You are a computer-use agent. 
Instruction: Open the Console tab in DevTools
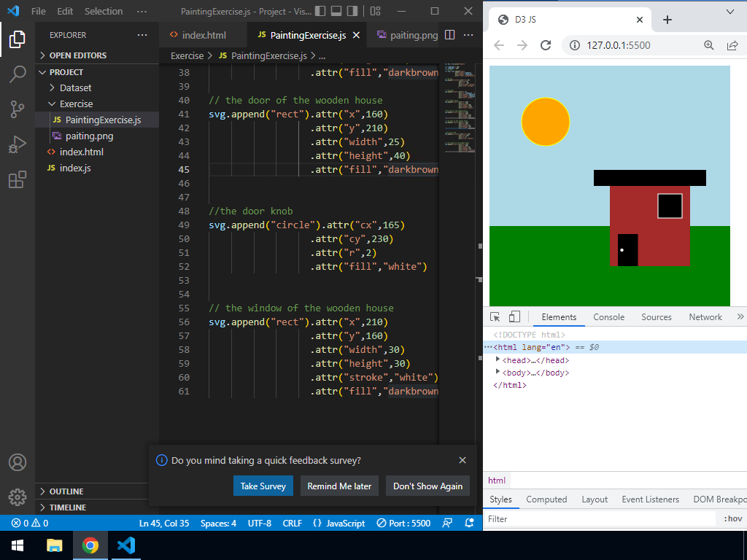click(x=608, y=317)
